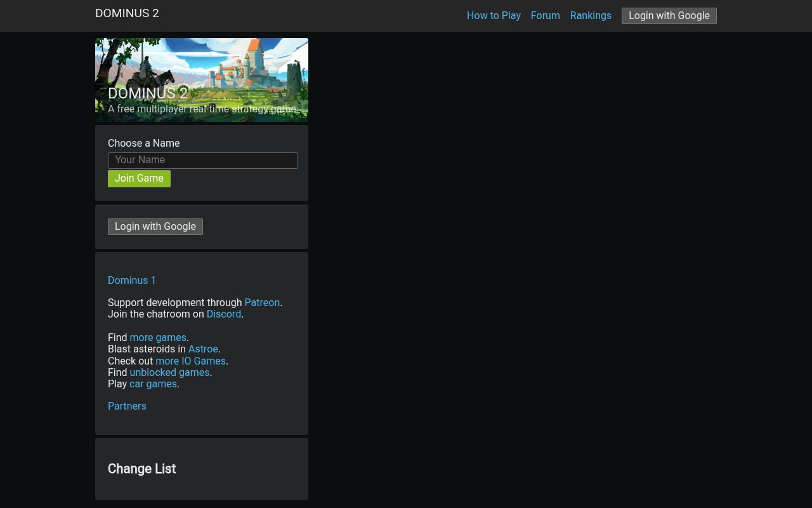Join the chatroom via Discord link

point(224,314)
